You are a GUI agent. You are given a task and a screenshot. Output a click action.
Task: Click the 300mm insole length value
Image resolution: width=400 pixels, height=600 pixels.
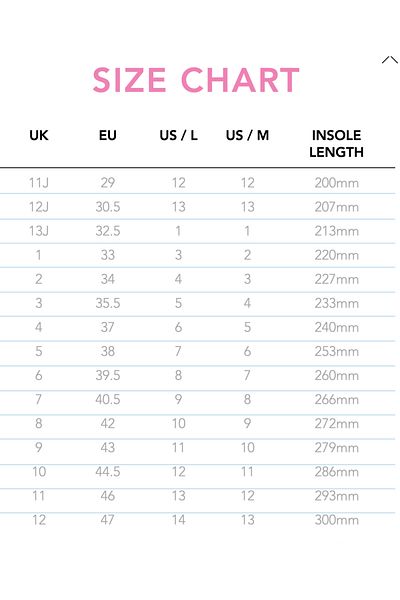point(336,520)
